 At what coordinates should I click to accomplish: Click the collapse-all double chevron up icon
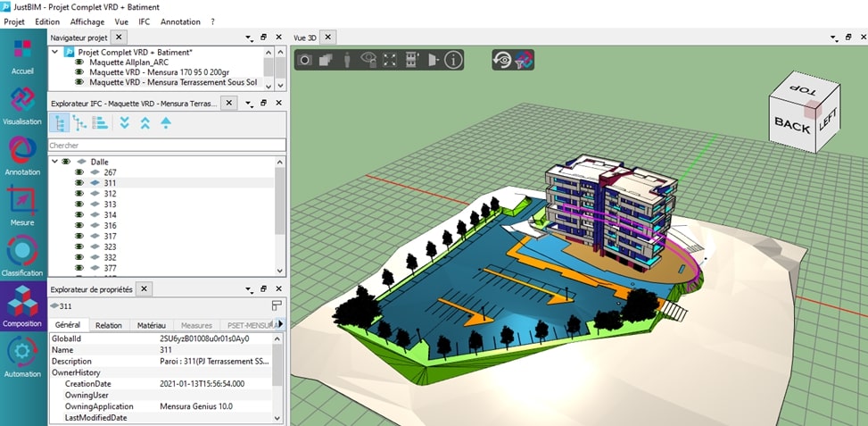145,123
